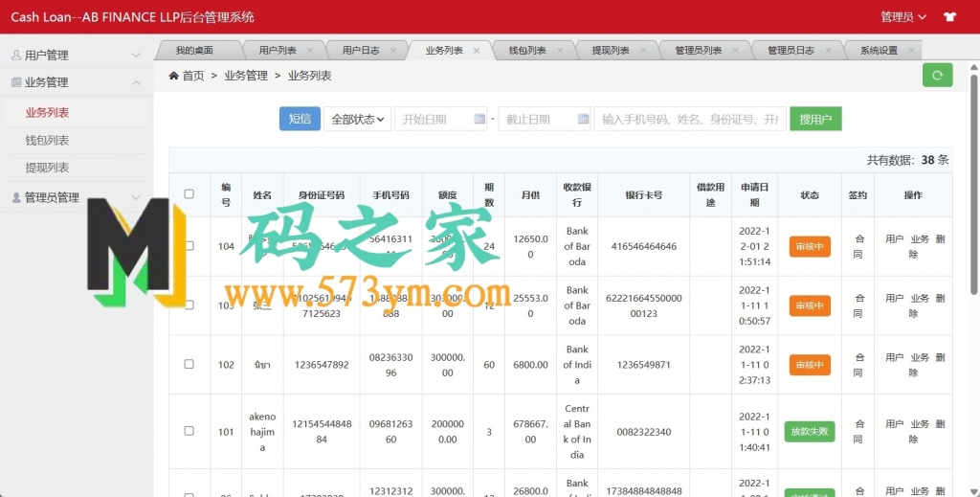Click the shirt theme icon in header
The width and height of the screenshot is (980, 497).
pyautogui.click(x=950, y=17)
